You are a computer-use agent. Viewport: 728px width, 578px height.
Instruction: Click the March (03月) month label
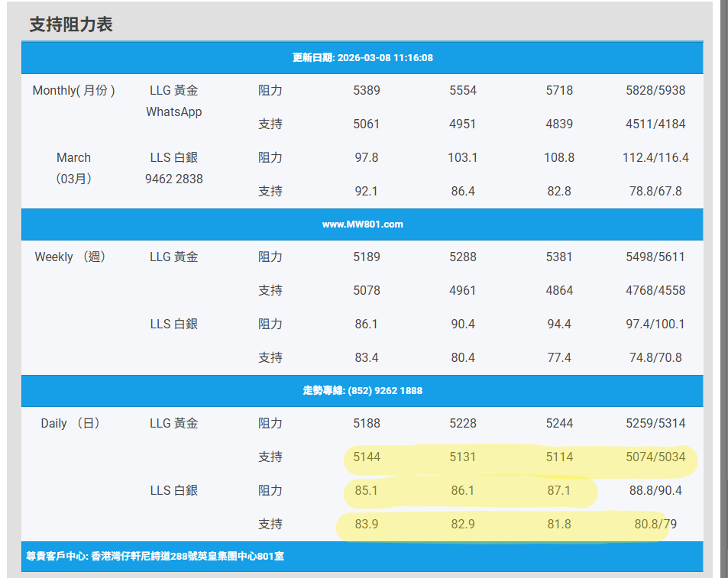point(73,168)
